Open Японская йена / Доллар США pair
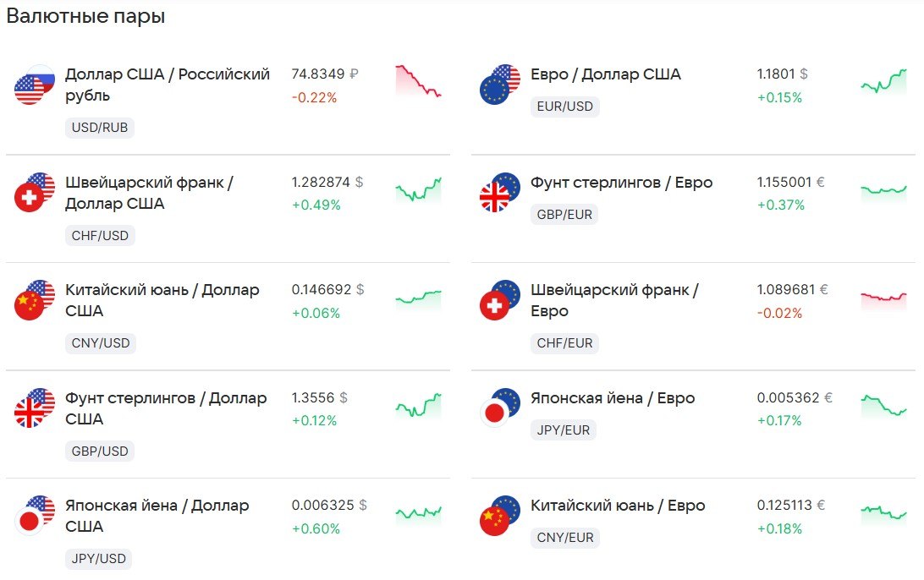Image resolution: width=924 pixels, height=580 pixels. [x=157, y=516]
